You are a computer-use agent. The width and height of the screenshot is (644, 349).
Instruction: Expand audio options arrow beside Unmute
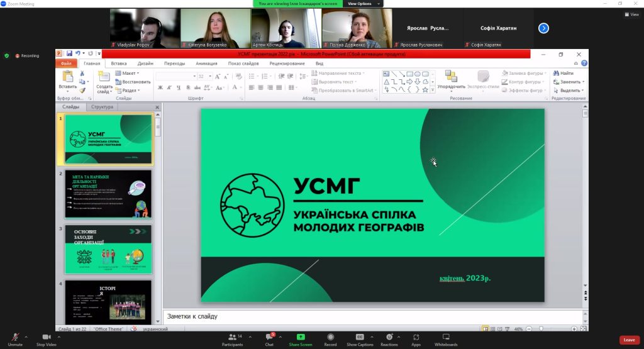click(26, 336)
